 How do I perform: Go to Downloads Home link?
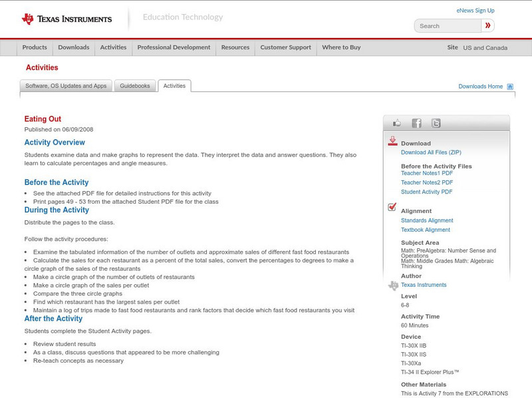tap(480, 87)
